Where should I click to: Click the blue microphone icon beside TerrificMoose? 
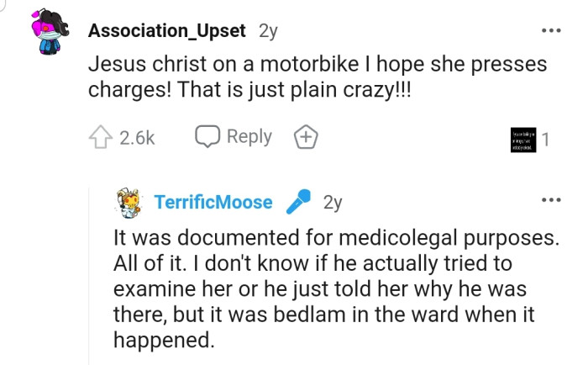298,202
